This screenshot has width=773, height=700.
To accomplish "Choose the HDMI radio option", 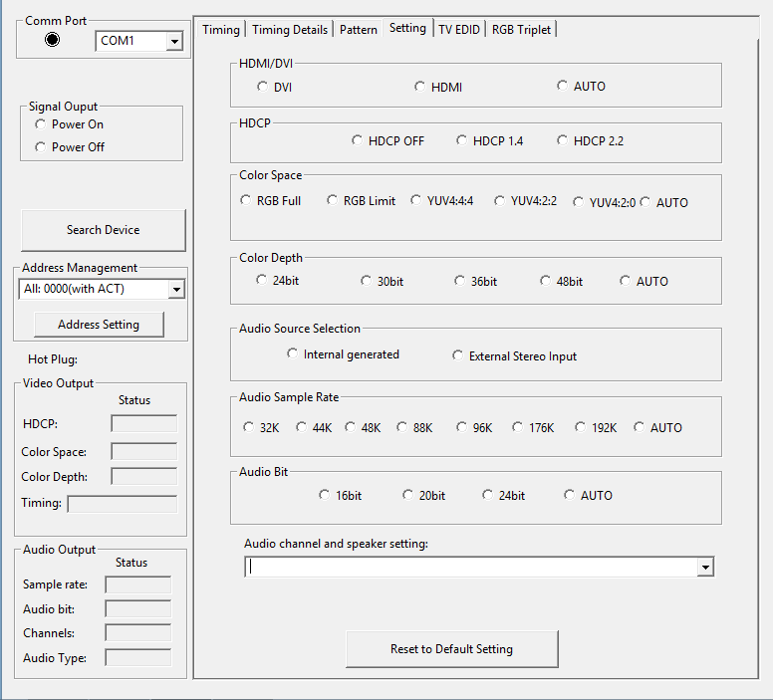I will (x=420, y=87).
